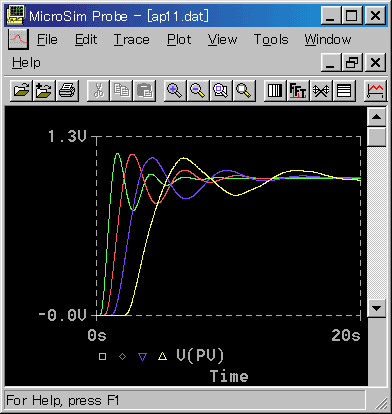This screenshot has height=414, width=392.
Task: Open the Plot menu
Action: (x=179, y=40)
